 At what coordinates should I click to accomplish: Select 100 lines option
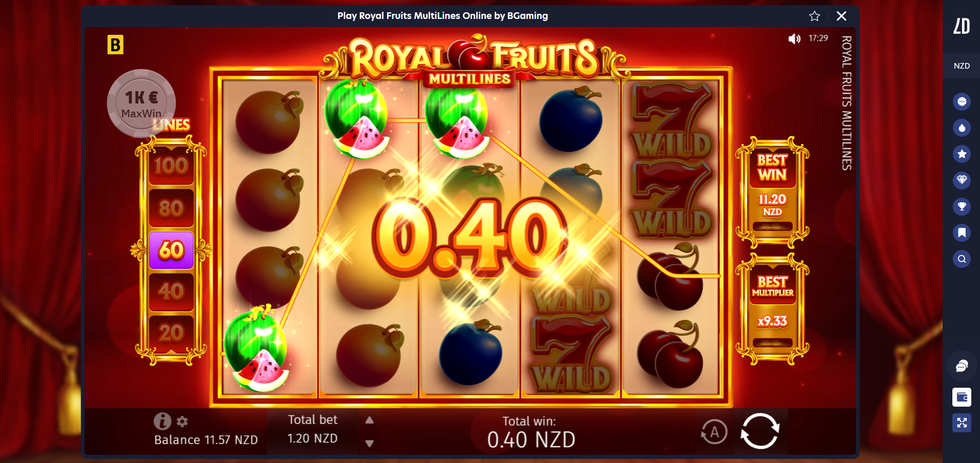coord(171,166)
